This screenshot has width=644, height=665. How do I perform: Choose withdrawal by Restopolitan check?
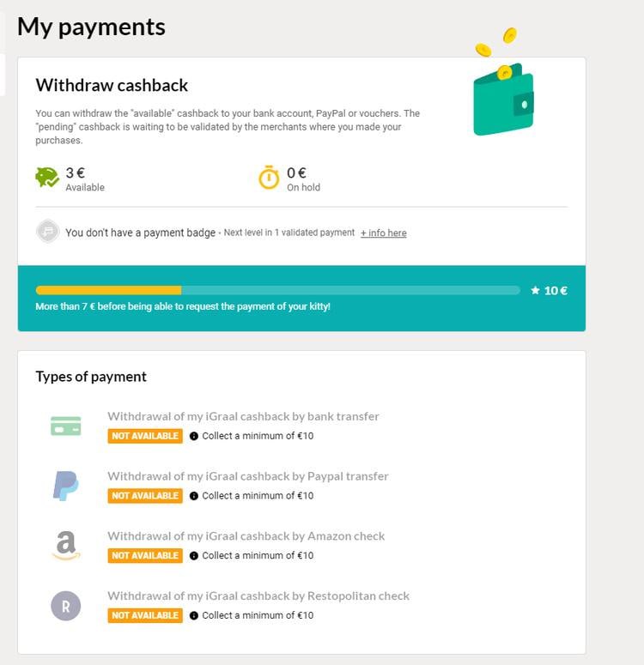[258, 596]
